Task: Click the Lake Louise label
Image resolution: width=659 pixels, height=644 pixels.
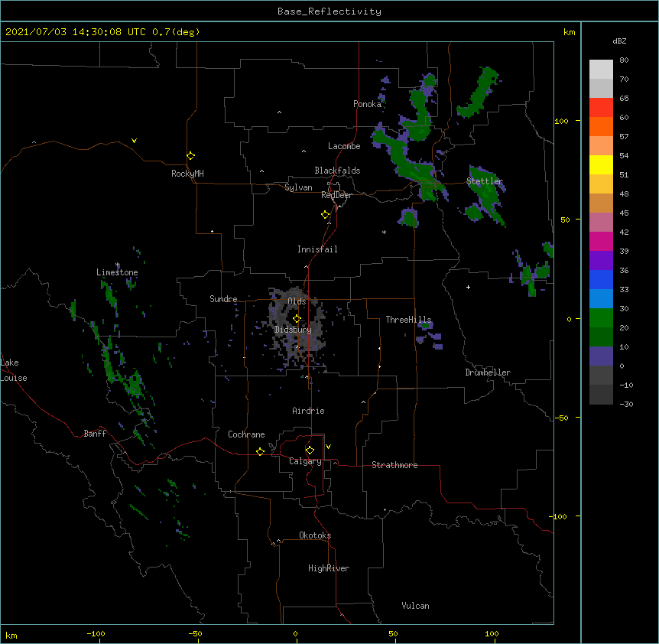Action: pos(14,370)
